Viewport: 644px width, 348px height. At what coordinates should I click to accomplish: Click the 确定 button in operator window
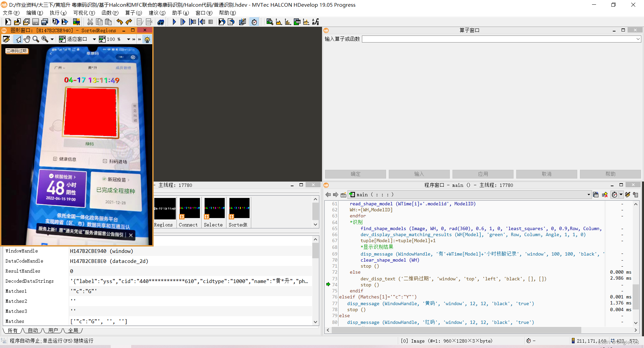point(356,174)
